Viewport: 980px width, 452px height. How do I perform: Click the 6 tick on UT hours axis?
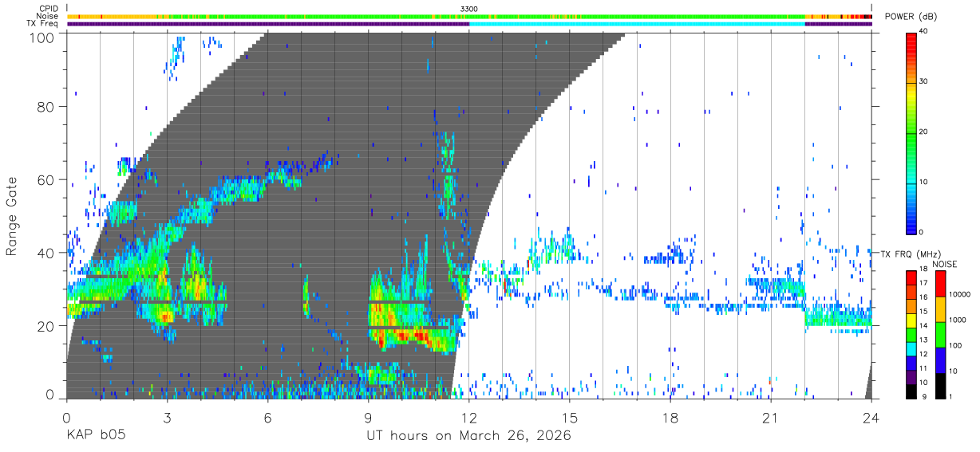267,417
